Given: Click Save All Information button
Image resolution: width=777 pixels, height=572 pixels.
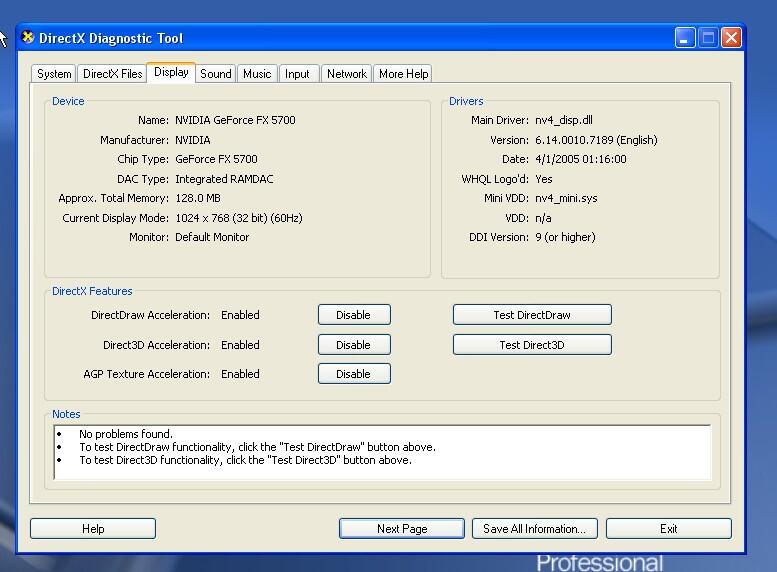Looking at the screenshot, I should point(535,528).
